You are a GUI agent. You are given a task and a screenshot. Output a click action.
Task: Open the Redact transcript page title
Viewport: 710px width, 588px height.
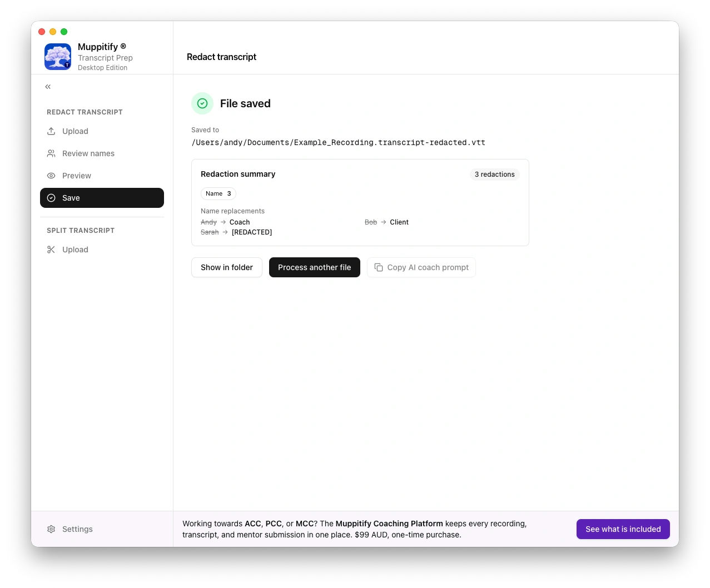tap(221, 57)
